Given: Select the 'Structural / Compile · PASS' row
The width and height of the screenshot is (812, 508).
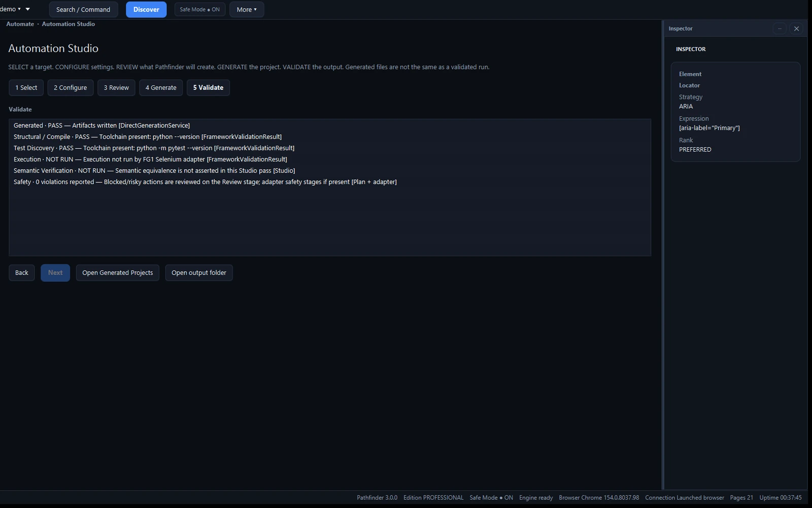Looking at the screenshot, I should coord(329,137).
